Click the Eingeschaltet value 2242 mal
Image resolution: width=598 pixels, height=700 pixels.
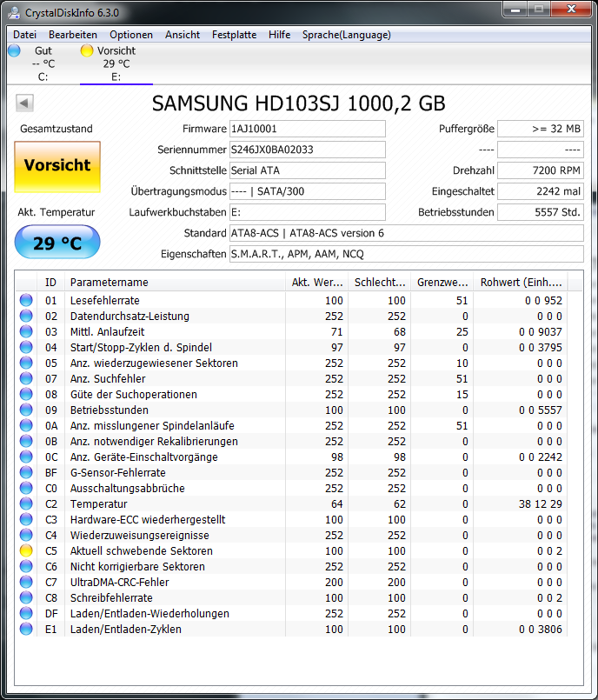point(541,191)
